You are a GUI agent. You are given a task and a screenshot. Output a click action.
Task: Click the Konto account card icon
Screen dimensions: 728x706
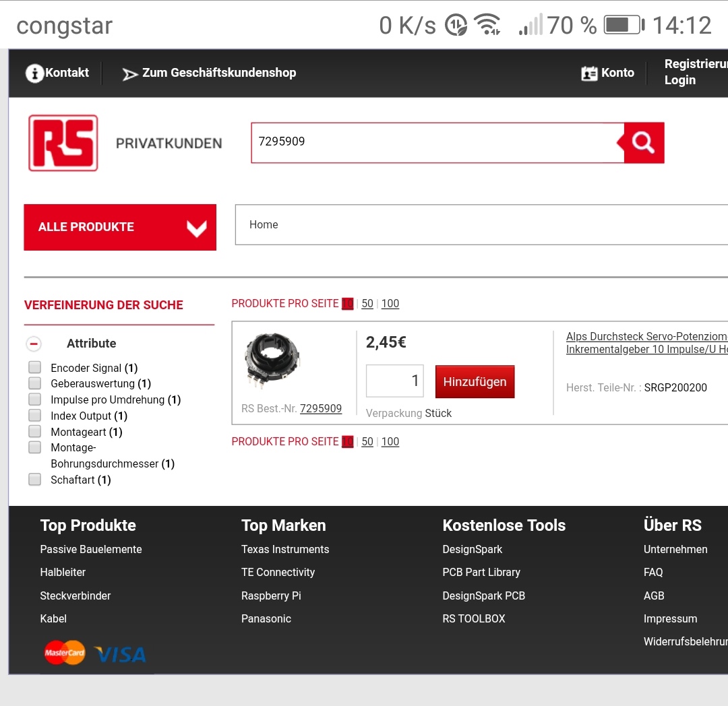589,73
